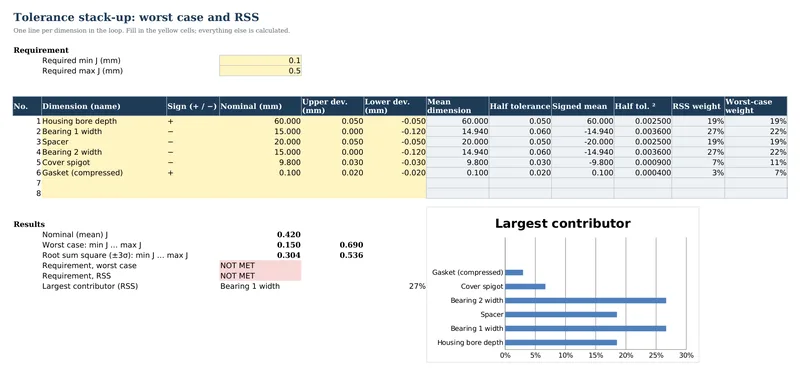This screenshot has width=800, height=375.
Task: Select nominal value 20.000 for Spacer
Action: click(260, 142)
